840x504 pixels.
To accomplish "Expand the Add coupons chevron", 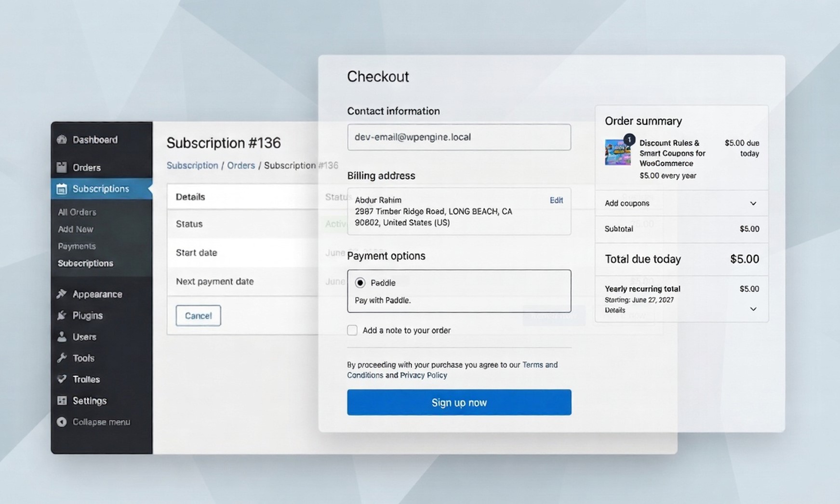I will [753, 203].
